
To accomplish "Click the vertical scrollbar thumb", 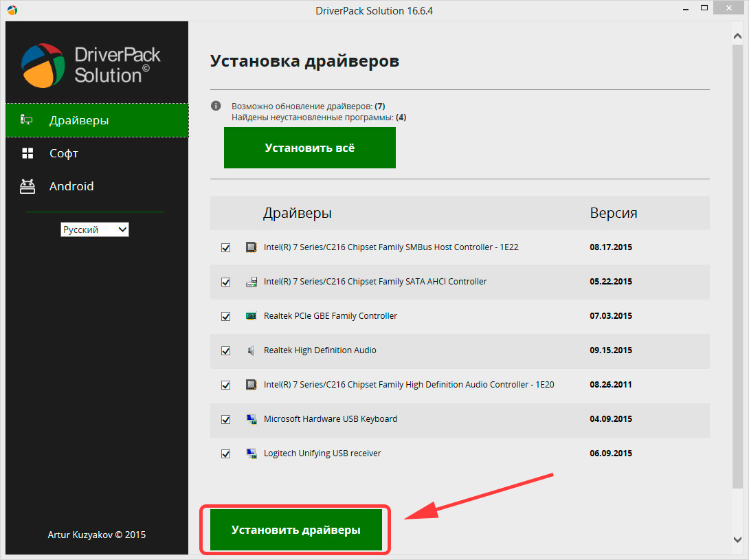I will coord(737,267).
